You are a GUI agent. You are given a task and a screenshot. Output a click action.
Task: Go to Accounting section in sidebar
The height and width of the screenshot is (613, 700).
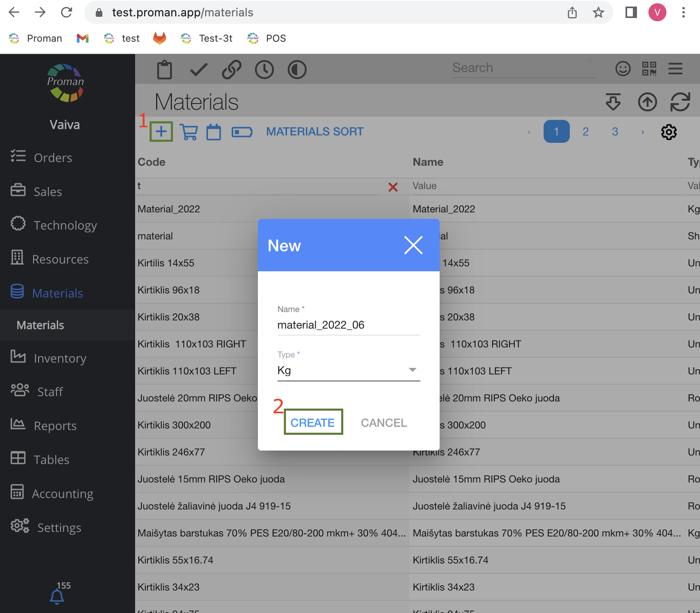(x=62, y=494)
